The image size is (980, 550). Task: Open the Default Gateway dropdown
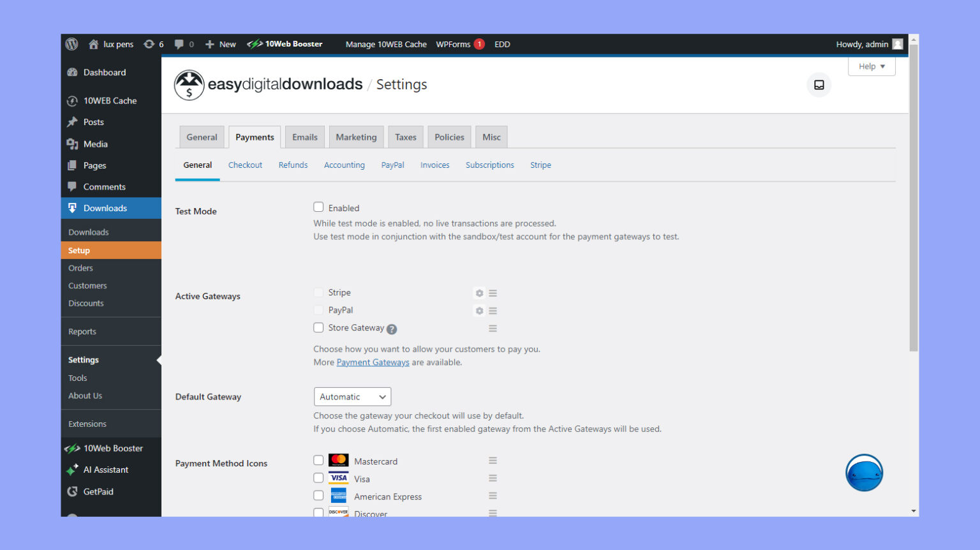352,396
